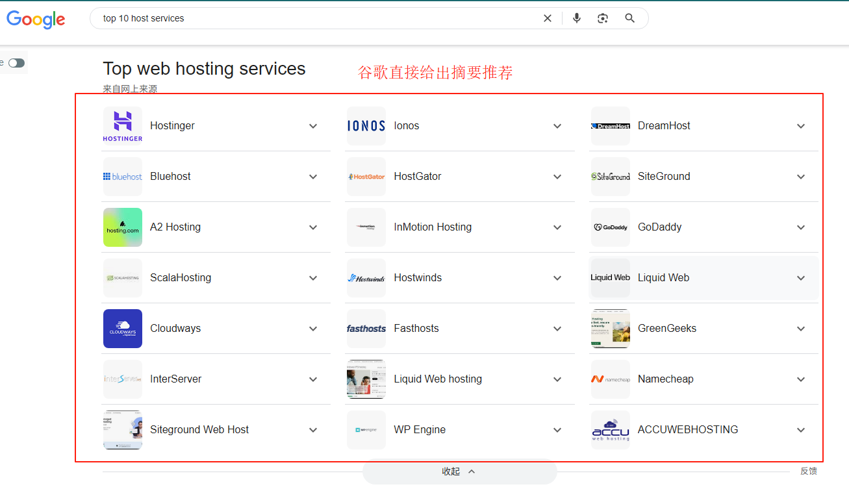Click the Cloudways logo

coord(122,328)
